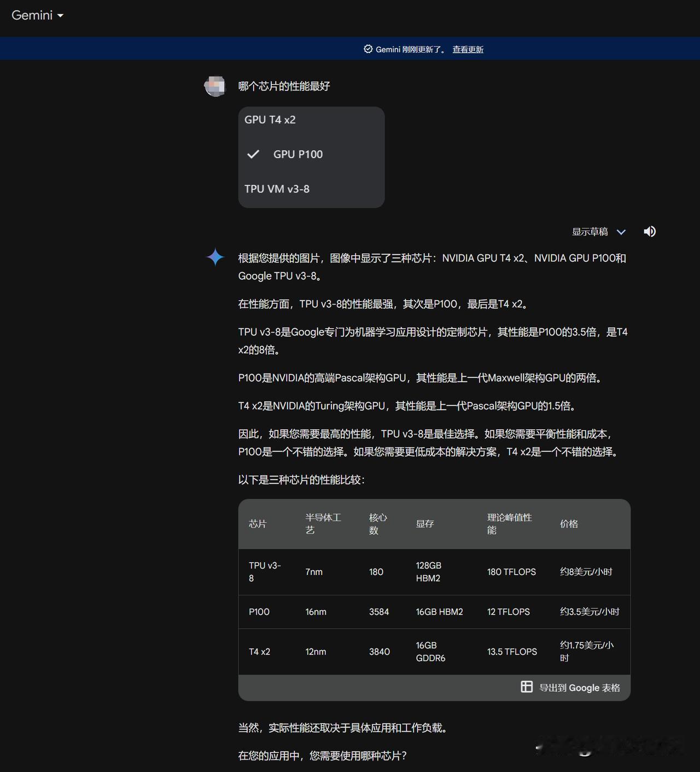Click the 约1.75美元/小时 price cell
This screenshot has width=700, height=772.
[x=587, y=652]
